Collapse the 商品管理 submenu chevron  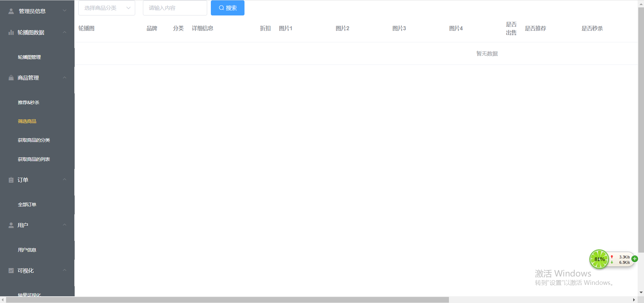click(65, 78)
